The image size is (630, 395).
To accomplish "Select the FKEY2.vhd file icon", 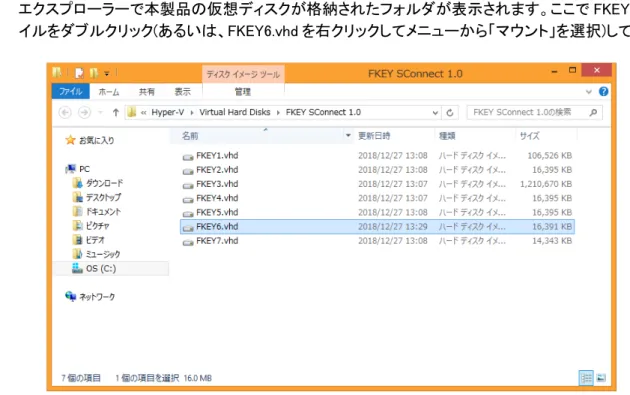I will pos(188,171).
